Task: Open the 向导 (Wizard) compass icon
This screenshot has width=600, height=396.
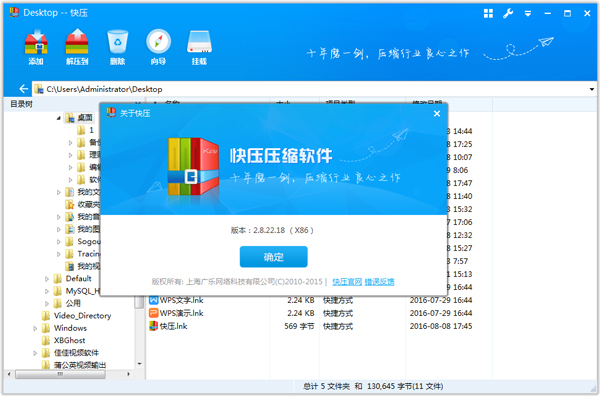Action: coord(158,46)
